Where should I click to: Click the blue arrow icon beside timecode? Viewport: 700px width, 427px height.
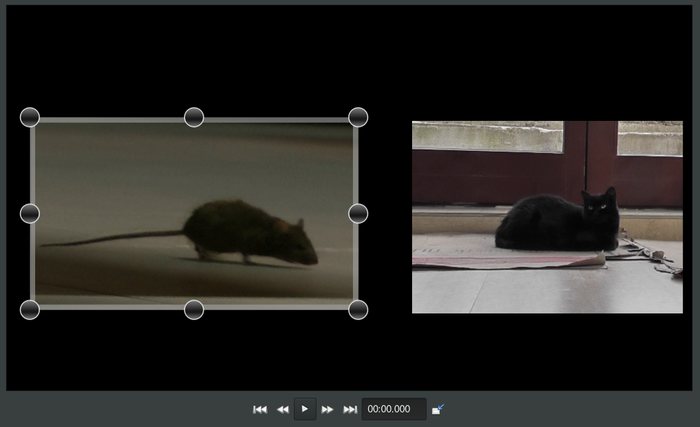tap(438, 409)
